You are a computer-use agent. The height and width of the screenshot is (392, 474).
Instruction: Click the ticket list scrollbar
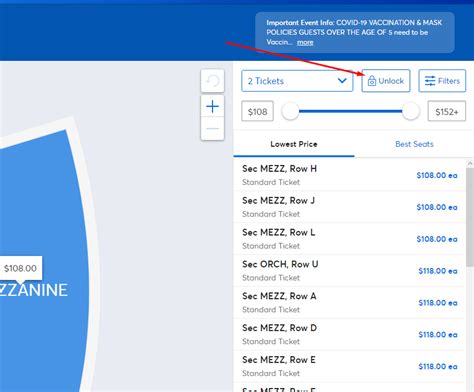click(470, 217)
